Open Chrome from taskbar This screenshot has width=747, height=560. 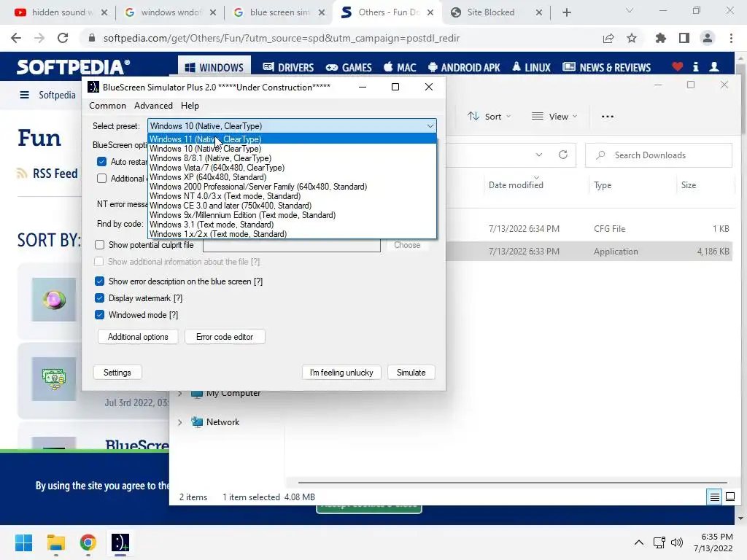point(88,542)
